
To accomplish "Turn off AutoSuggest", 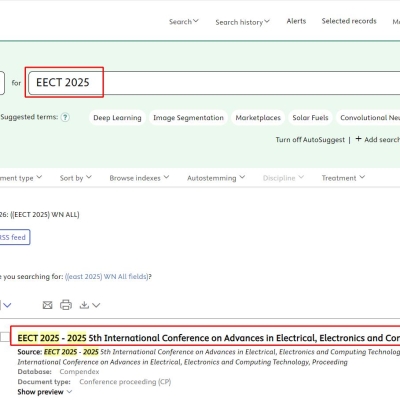I will coord(310,140).
